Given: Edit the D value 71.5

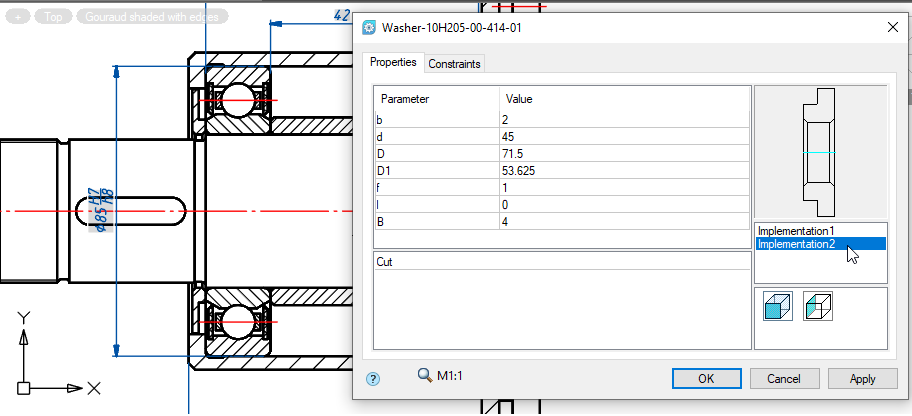Looking at the screenshot, I should [x=624, y=154].
